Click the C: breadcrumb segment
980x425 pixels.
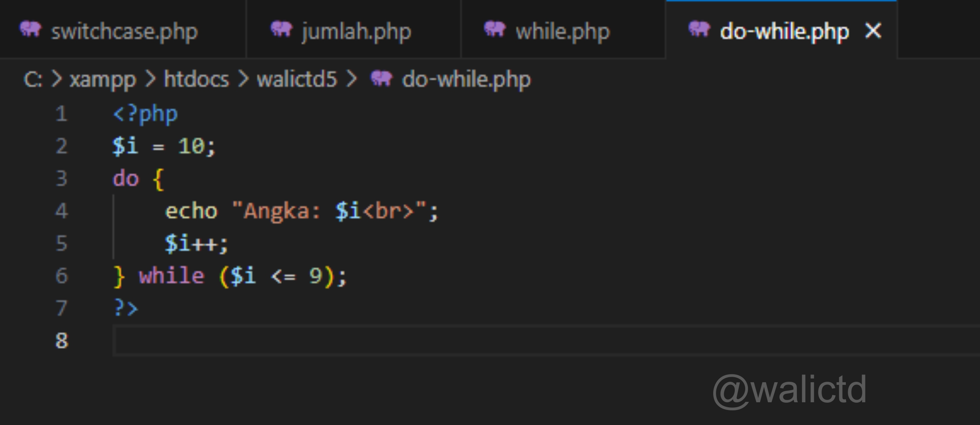click(33, 80)
